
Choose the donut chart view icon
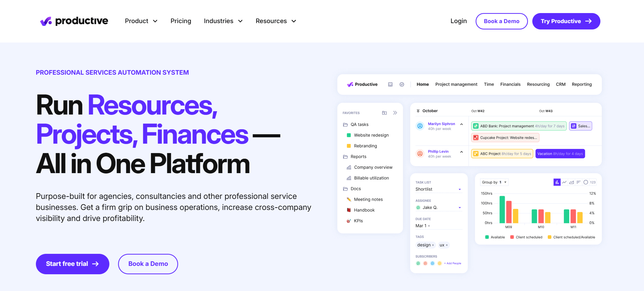pyautogui.click(x=586, y=182)
